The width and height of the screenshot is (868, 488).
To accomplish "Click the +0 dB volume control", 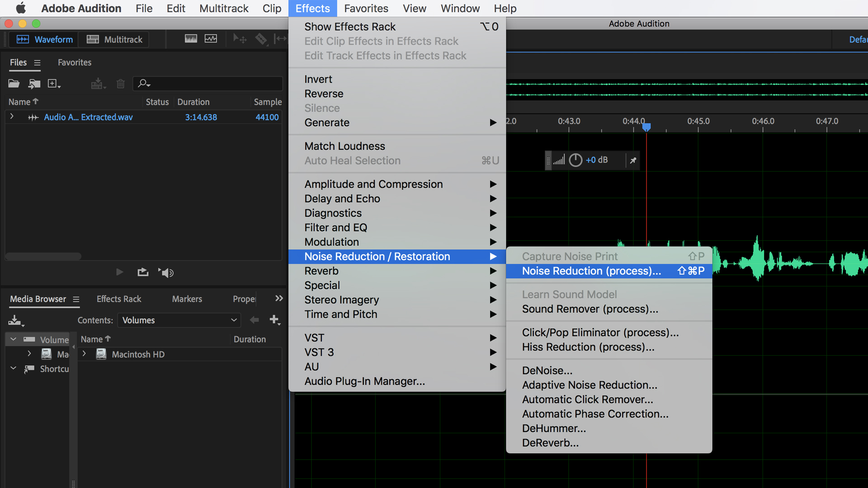I will (x=597, y=160).
